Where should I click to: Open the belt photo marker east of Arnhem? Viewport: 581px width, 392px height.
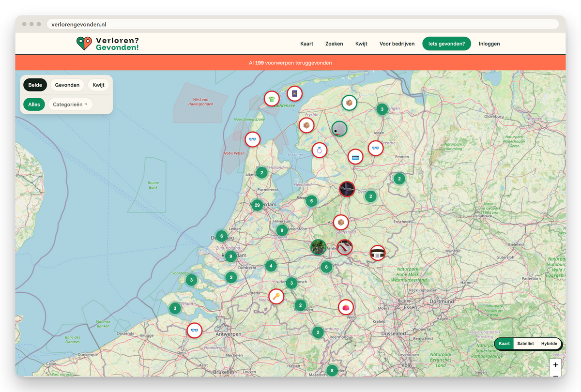tap(378, 253)
